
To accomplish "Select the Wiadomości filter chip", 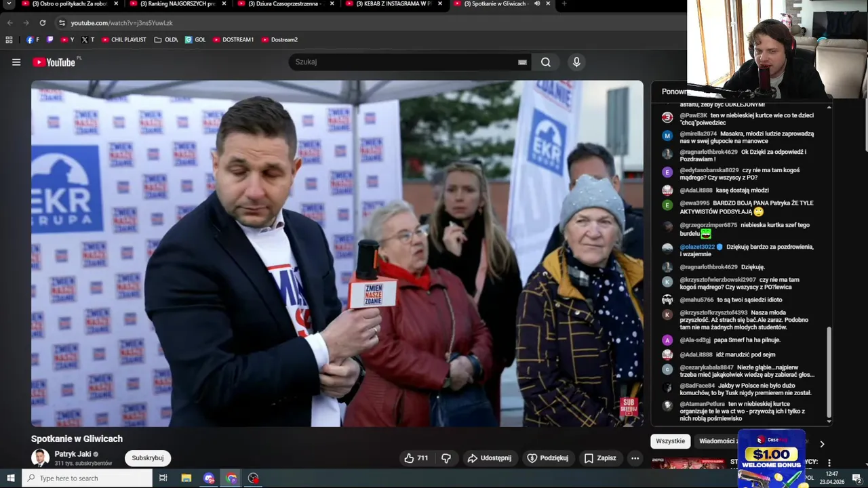I will tap(717, 441).
